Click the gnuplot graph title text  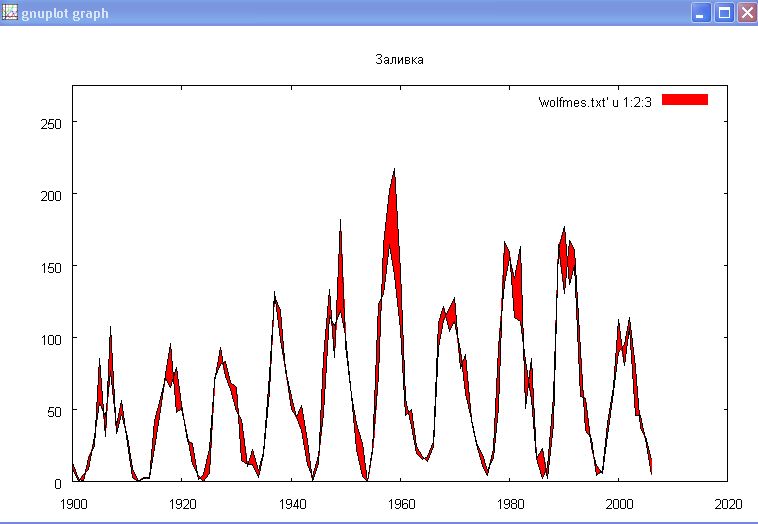tap(65, 14)
